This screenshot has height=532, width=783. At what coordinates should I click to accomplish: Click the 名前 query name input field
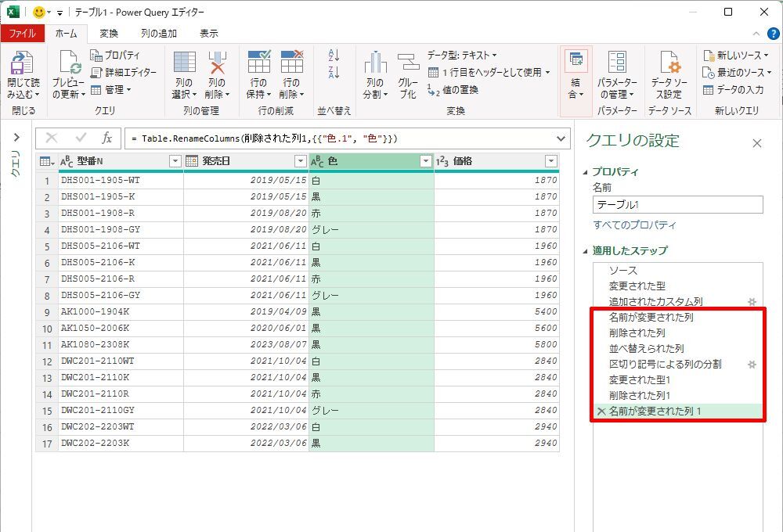point(677,205)
